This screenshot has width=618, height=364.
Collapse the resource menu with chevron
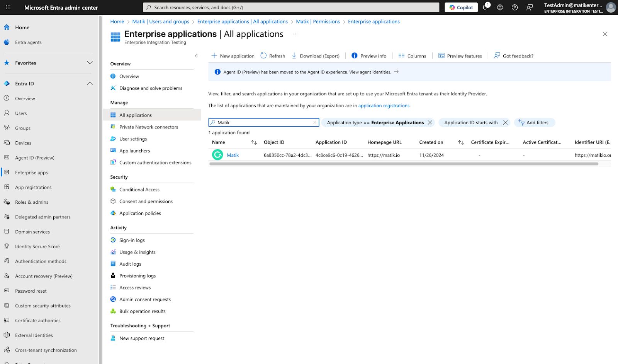(196, 56)
